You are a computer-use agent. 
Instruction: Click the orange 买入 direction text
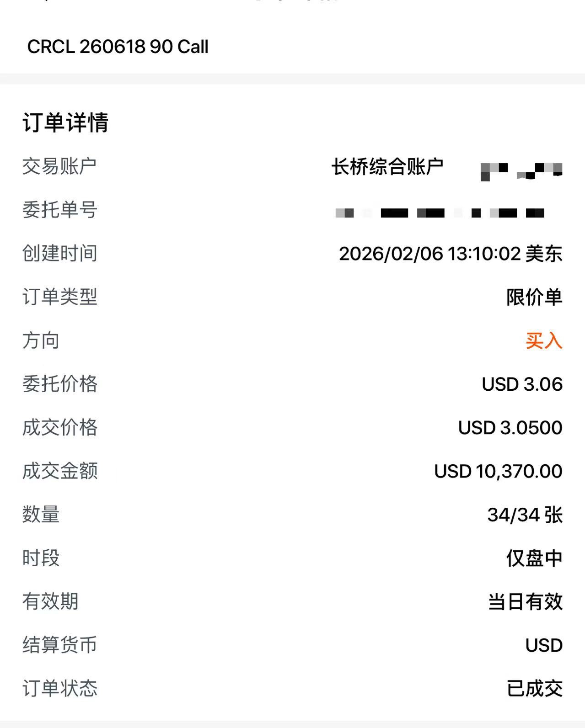pos(543,341)
